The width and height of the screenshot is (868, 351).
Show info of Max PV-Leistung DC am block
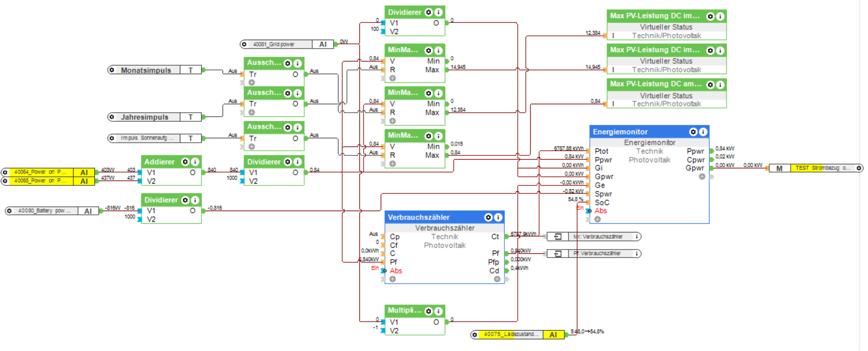pyautogui.click(x=720, y=84)
